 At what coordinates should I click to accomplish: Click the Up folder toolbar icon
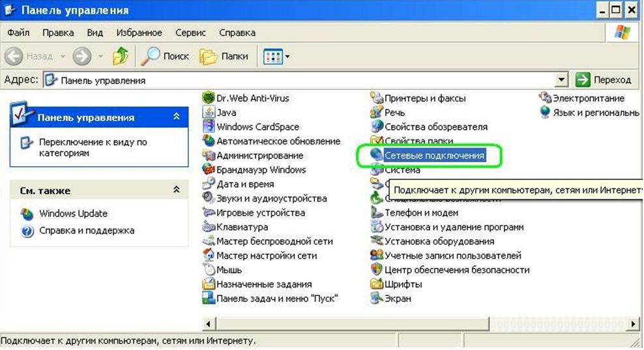(121, 57)
